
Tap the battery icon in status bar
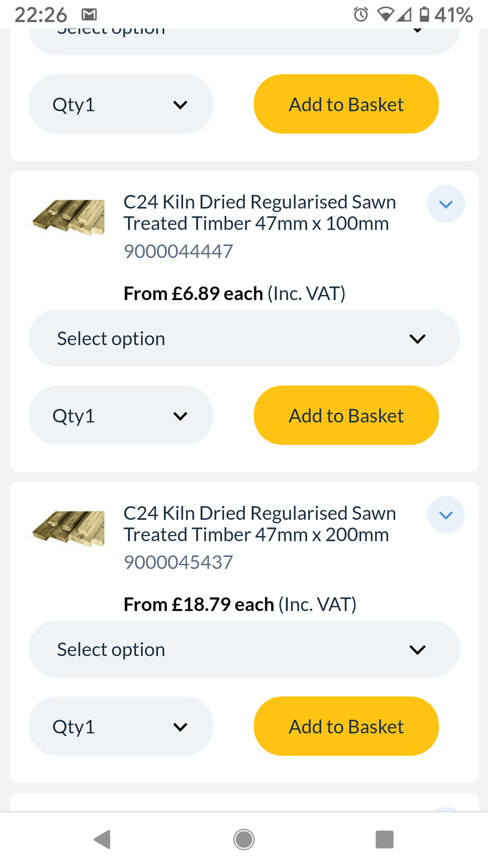click(x=425, y=15)
